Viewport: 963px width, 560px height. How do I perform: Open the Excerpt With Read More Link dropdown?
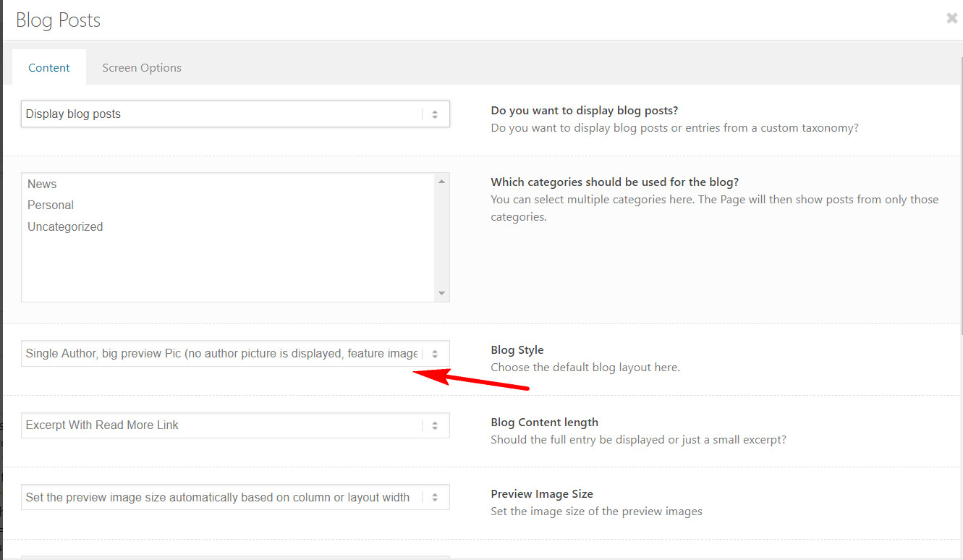pos(235,425)
